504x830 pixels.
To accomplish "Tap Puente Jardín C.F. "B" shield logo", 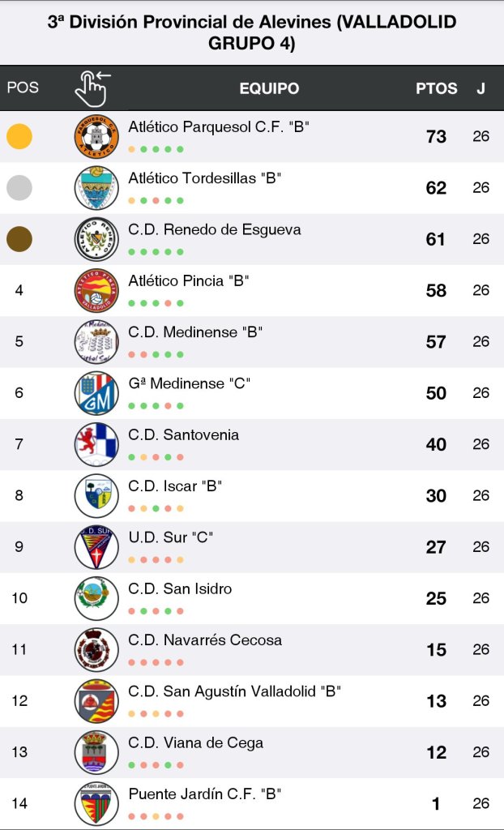I will pyautogui.click(x=96, y=804).
